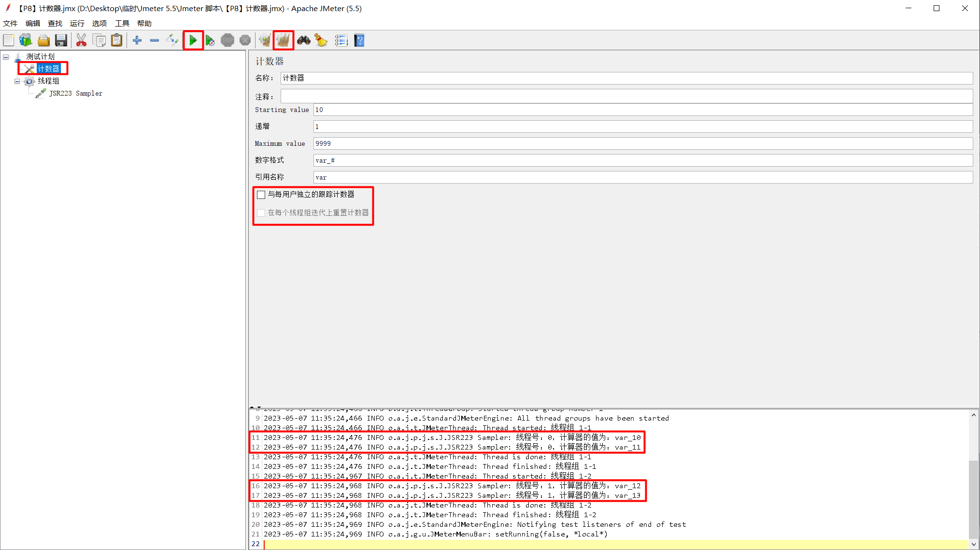Screen dimensions: 980x550
Task: Open Search with binoculars icon
Action: click(304, 41)
